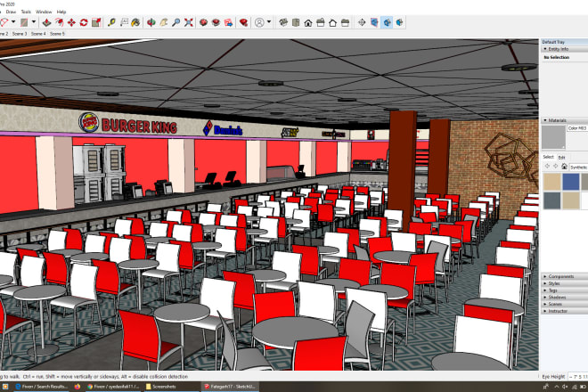Click Send to LayOut icon
This screenshot has height=392, width=588.
tap(228, 22)
